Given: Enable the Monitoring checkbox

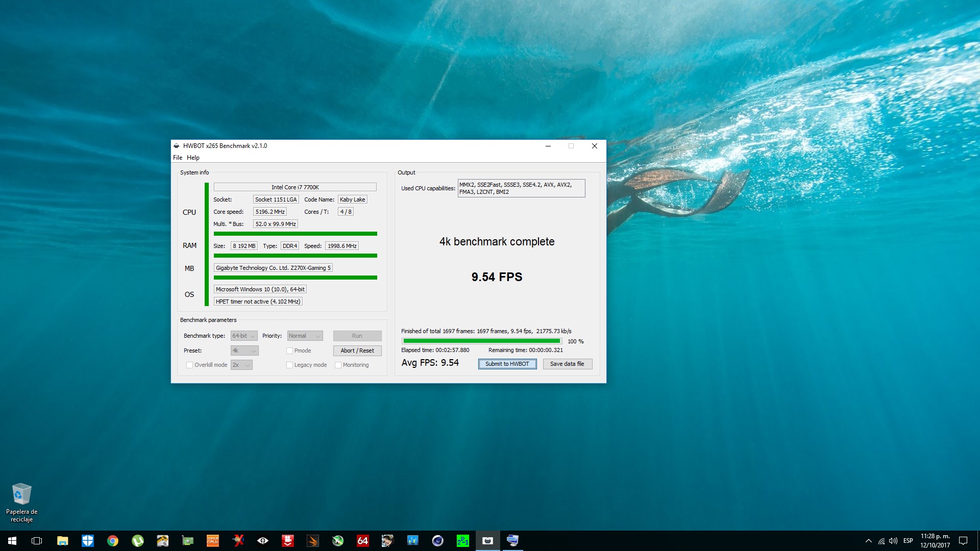Looking at the screenshot, I should [x=338, y=365].
